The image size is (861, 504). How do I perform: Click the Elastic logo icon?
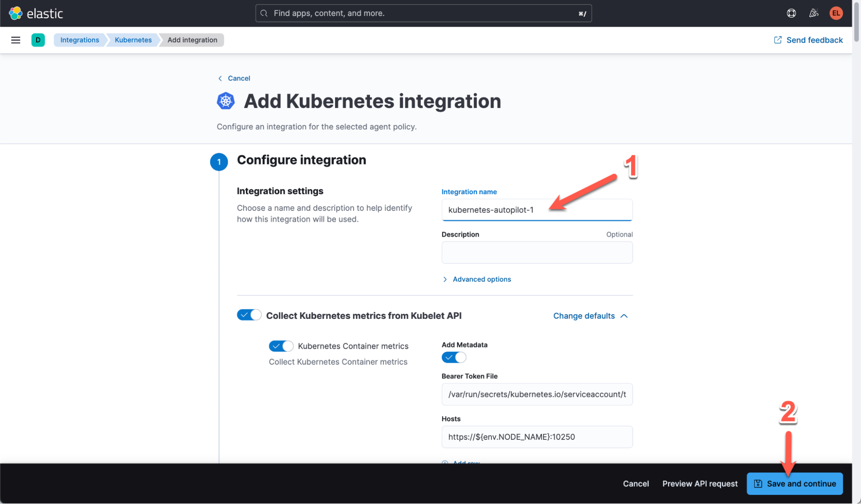coord(16,13)
